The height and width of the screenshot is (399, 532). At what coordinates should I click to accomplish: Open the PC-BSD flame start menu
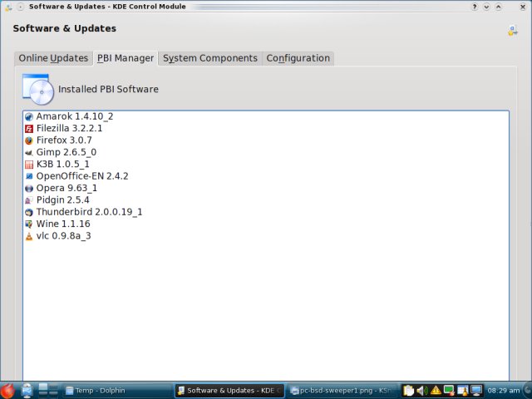(7, 391)
